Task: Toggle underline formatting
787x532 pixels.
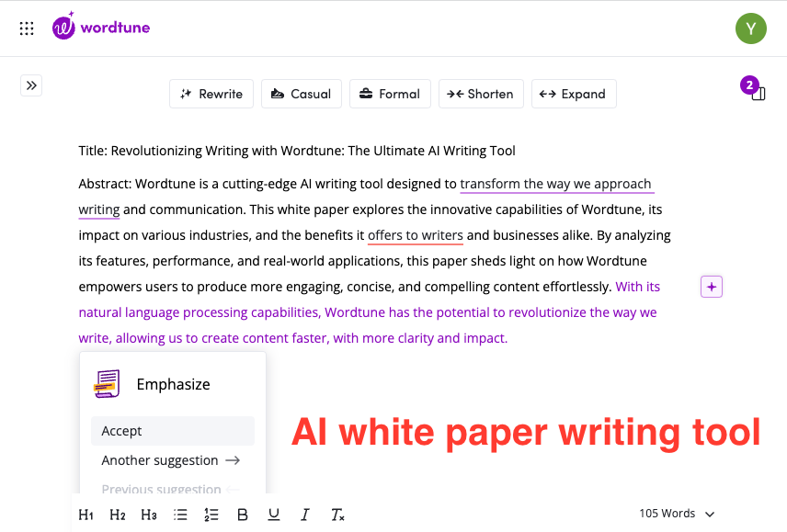Action: coord(273,515)
